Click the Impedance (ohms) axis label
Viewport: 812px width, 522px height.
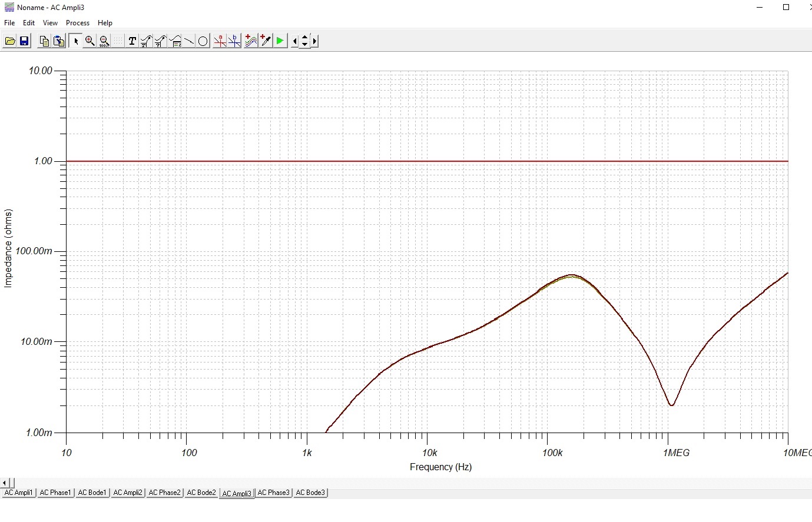(8, 248)
